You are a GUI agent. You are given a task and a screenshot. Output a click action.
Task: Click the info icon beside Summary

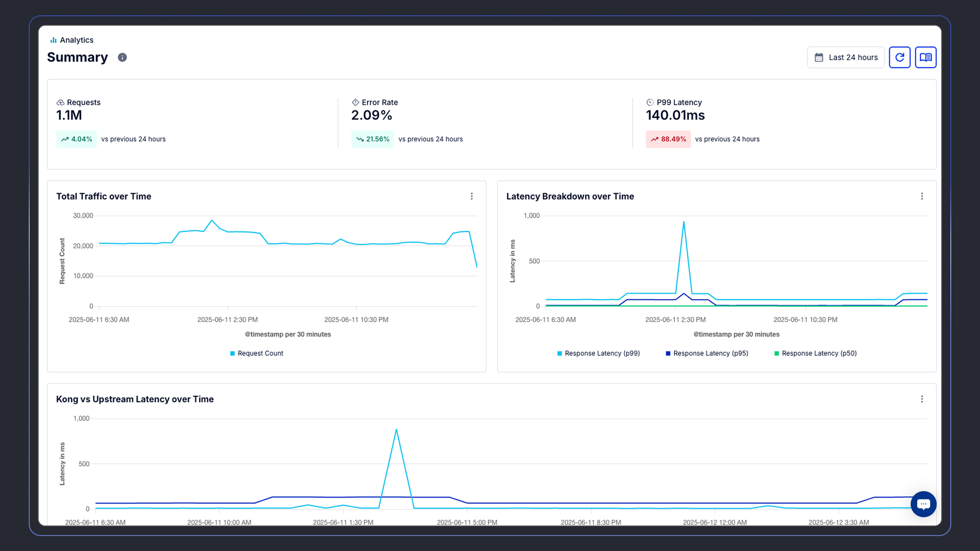pos(122,57)
